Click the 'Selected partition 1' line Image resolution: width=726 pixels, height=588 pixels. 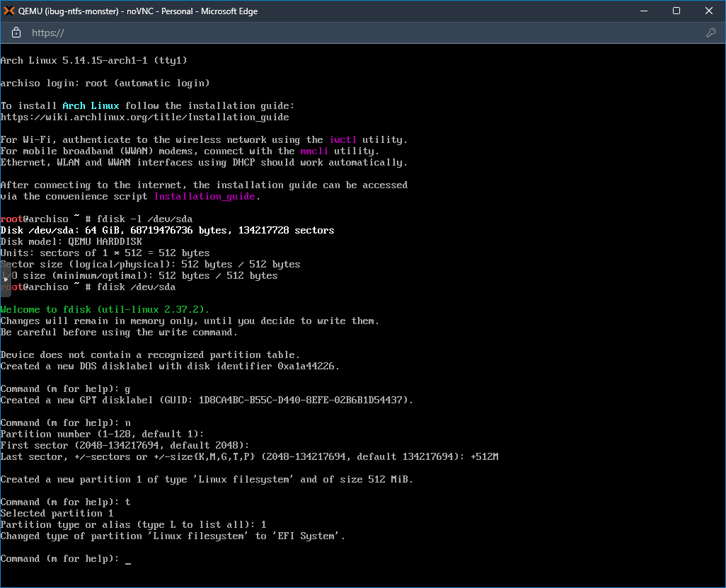click(x=57, y=514)
